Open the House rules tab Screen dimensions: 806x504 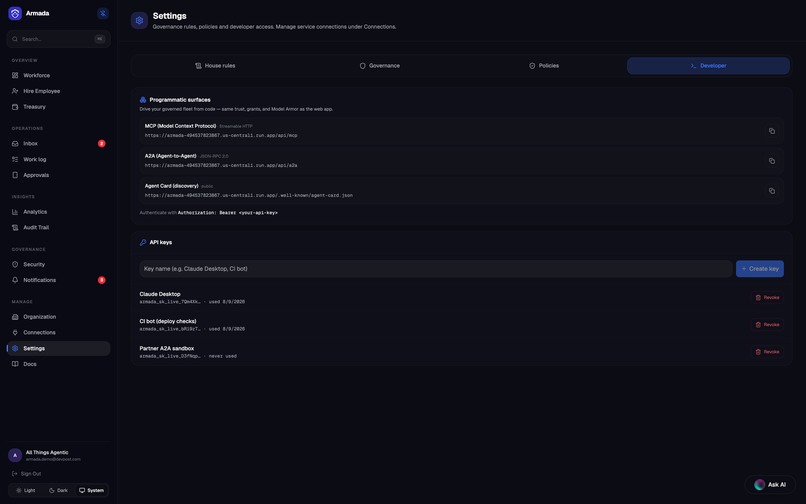[215, 66]
